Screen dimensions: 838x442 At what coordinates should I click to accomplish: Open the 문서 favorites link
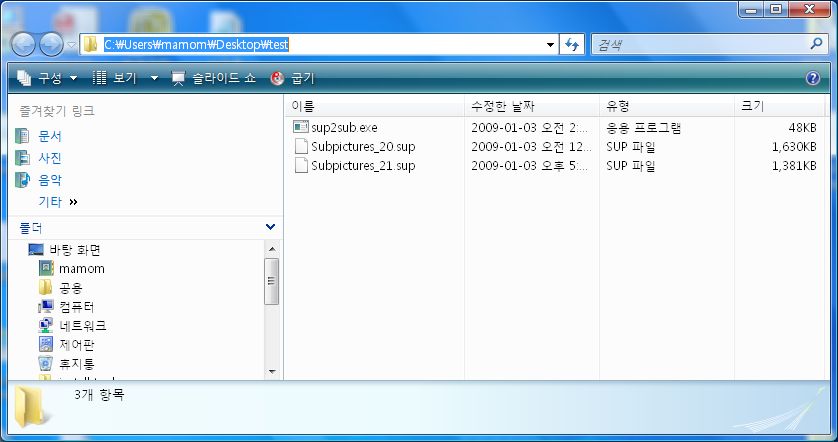[x=50, y=136]
